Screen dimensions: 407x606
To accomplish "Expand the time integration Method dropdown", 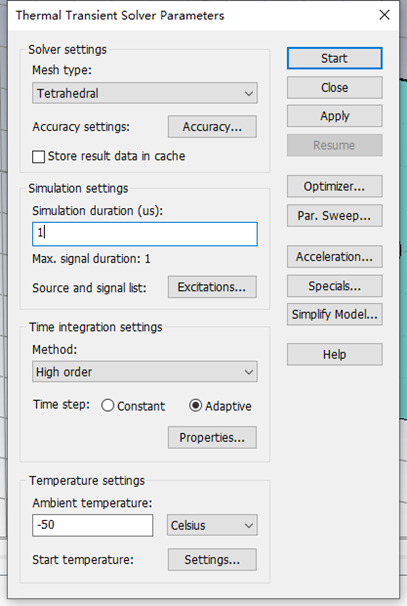I will click(x=145, y=372).
